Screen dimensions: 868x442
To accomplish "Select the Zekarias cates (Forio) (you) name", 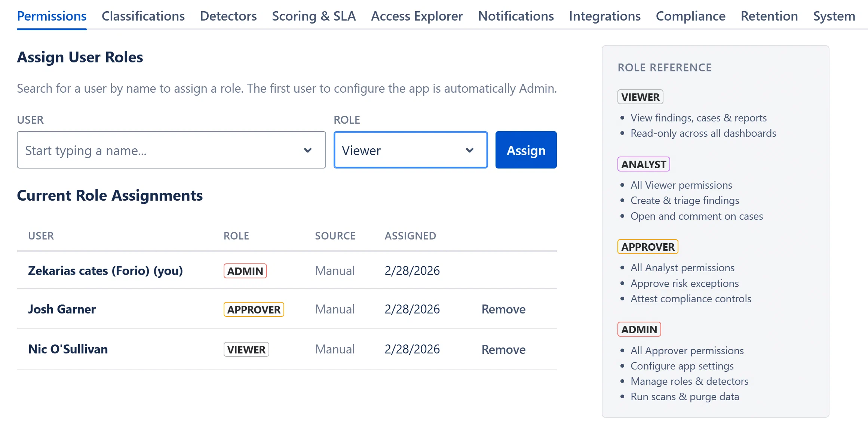I will pos(105,271).
